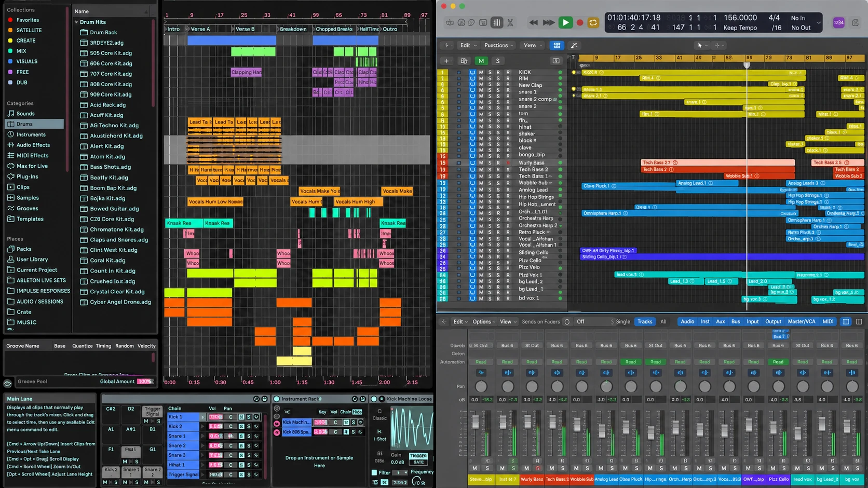
Task: Click the purple 1234 count-in button
Action: click(838, 22)
